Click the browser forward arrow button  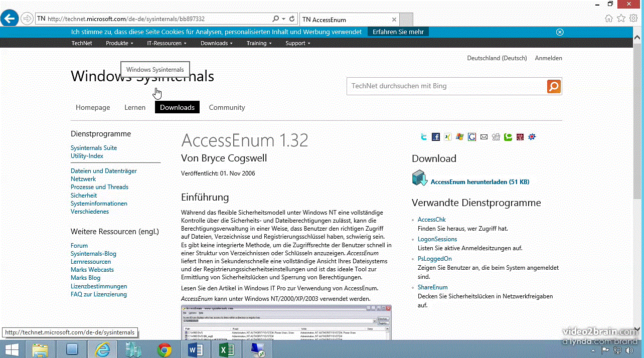(27, 19)
